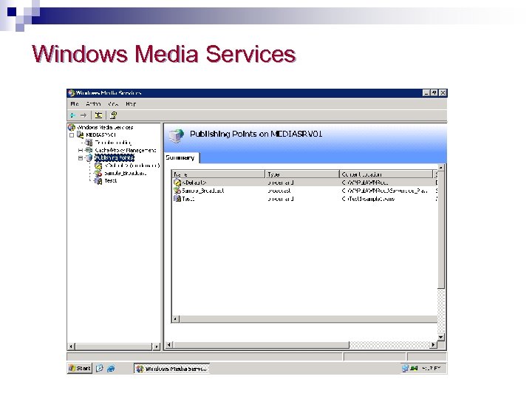Click the network system tray icon

[x=405, y=369]
